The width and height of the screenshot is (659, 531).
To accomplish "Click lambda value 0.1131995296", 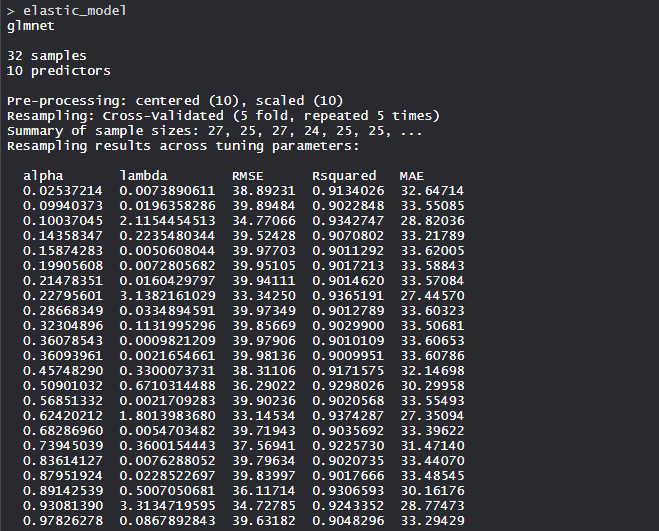I will [x=167, y=326].
